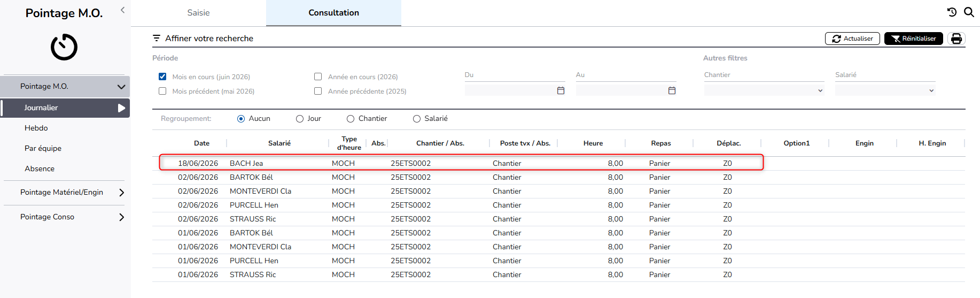Image resolution: width=980 pixels, height=298 pixels.
Task: Toggle Mois en cours (juin 2026) checkbox
Action: point(162,77)
